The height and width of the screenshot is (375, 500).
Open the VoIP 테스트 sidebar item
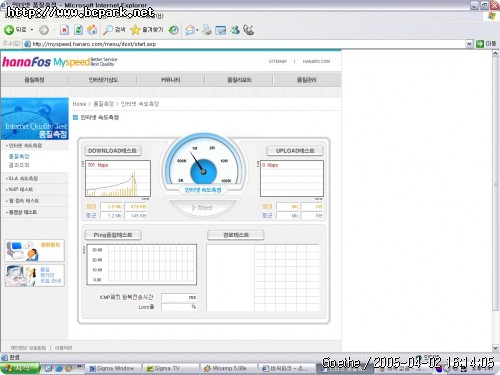[x=20, y=189]
